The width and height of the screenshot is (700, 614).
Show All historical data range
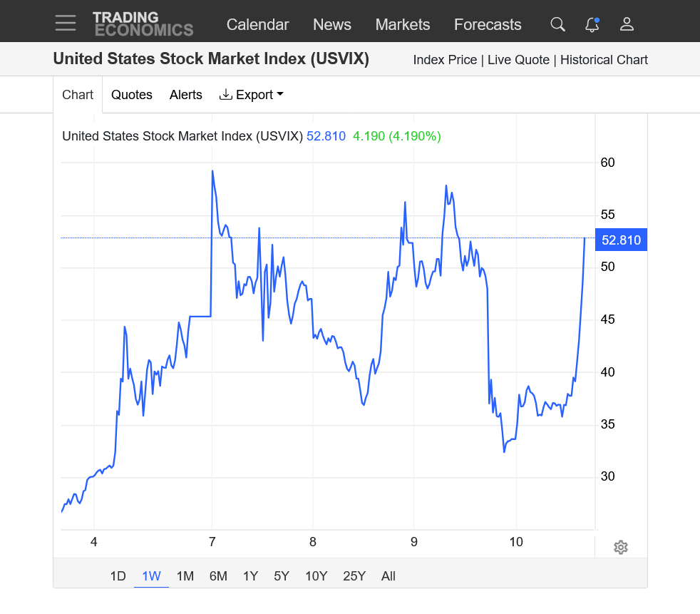point(388,576)
